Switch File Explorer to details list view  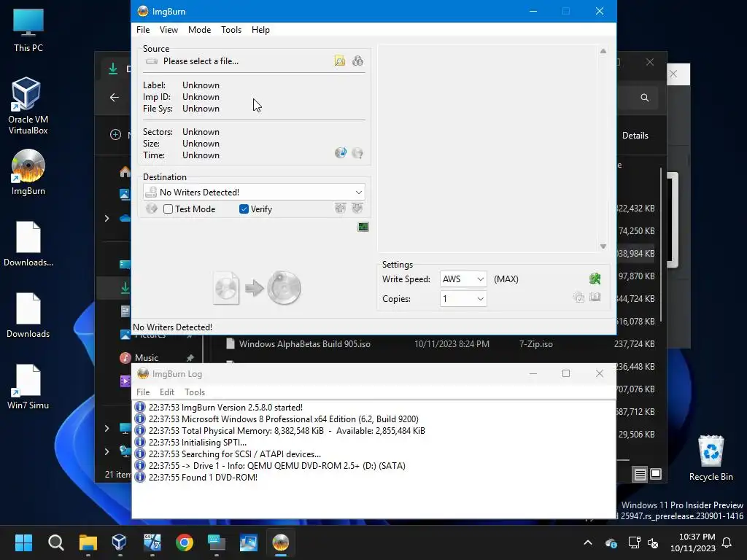coord(640,474)
